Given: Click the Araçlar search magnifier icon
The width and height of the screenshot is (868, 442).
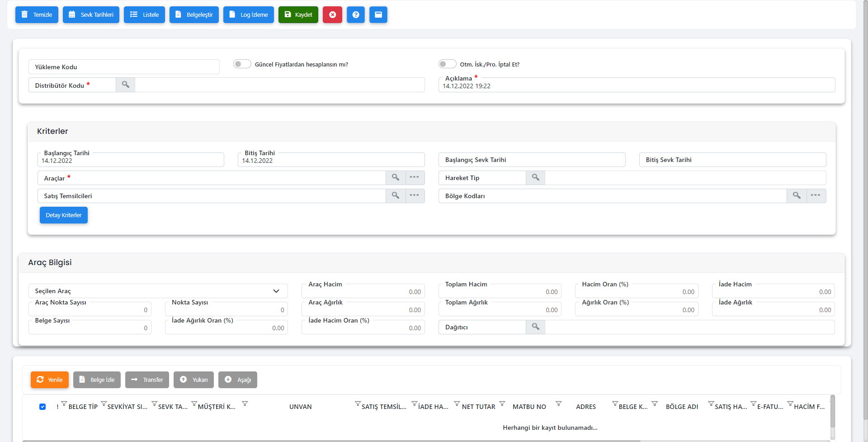Looking at the screenshot, I should click(395, 177).
